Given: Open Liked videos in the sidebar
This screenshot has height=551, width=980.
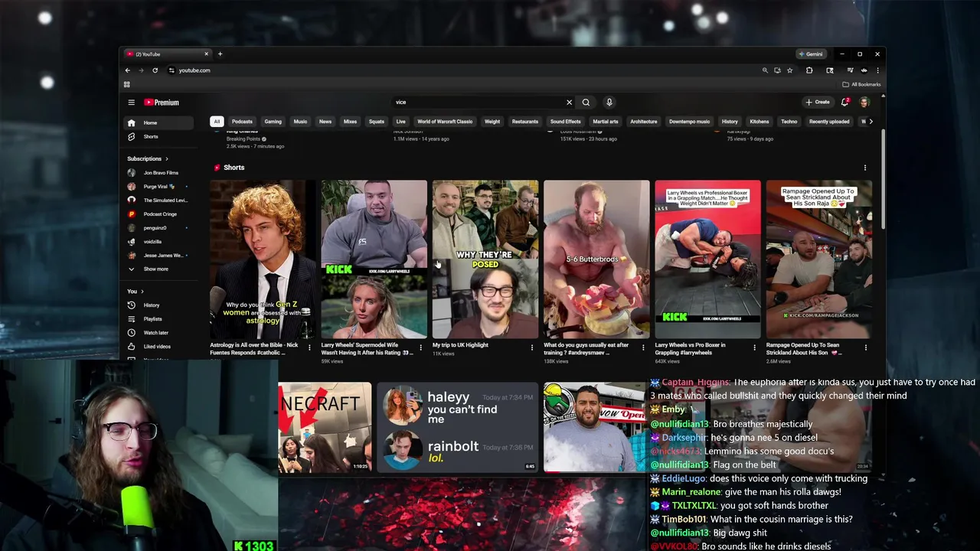Looking at the screenshot, I should [159, 347].
